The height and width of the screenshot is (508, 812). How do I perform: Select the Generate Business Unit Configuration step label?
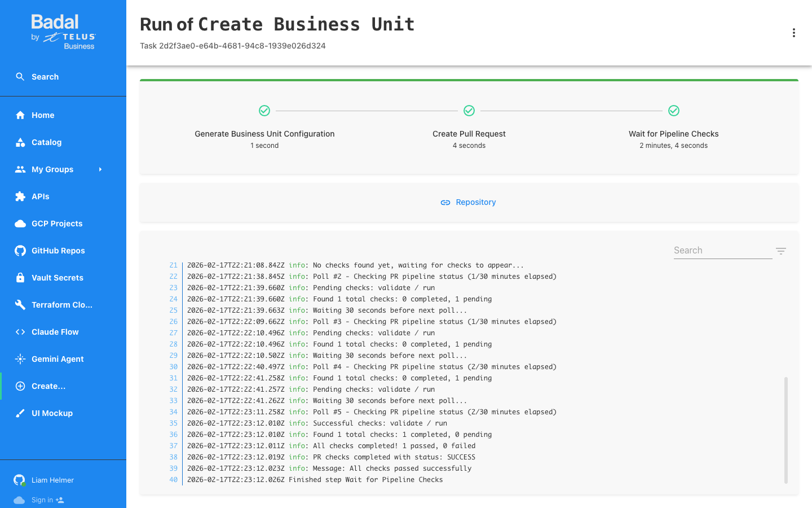[x=264, y=134]
